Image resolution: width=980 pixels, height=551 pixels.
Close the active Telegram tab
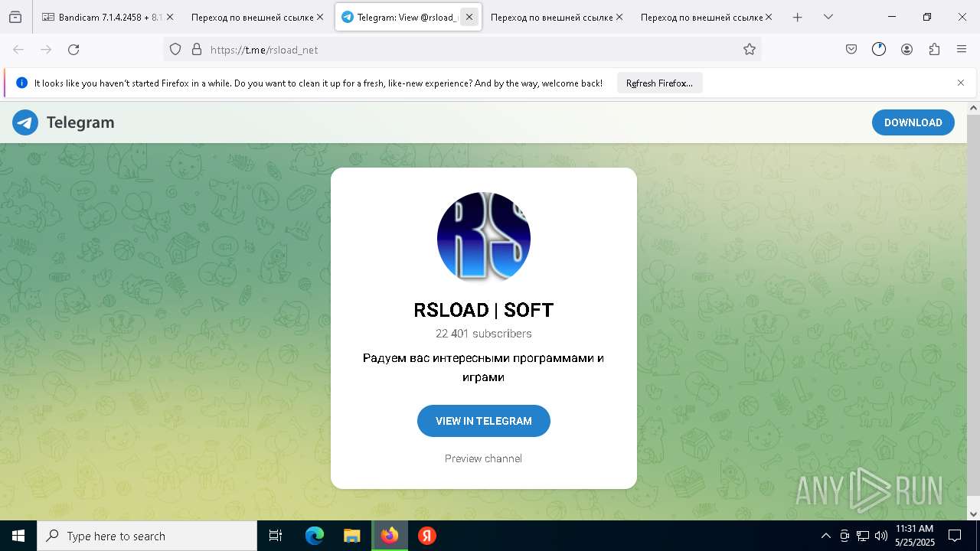tap(469, 17)
